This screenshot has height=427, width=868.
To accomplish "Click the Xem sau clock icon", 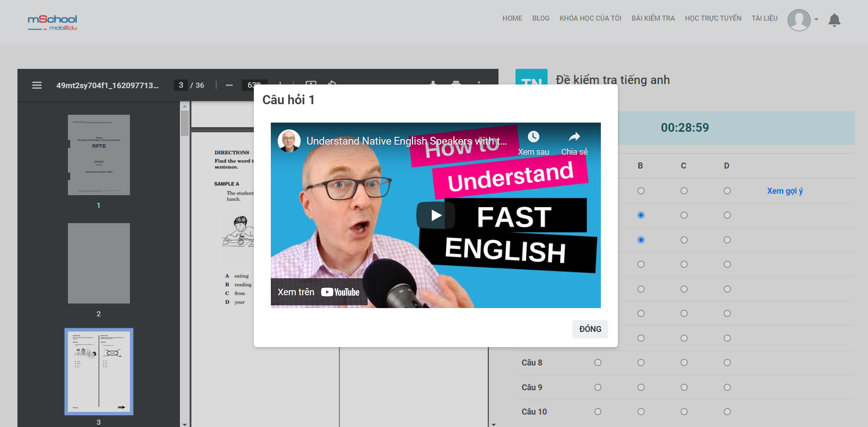I will (x=533, y=137).
